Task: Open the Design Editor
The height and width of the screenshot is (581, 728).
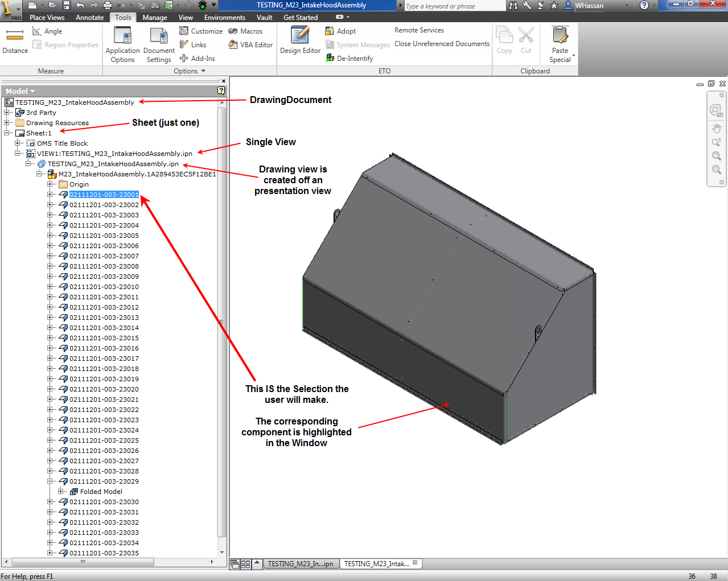Action: coord(300,40)
